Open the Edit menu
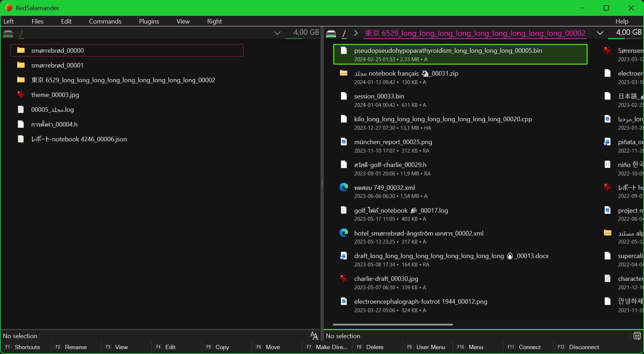Image resolution: width=644 pixels, height=354 pixels. point(66,21)
